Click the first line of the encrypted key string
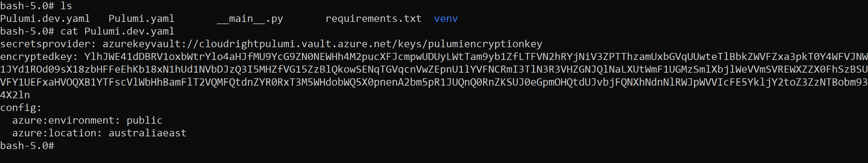 pyautogui.click(x=476, y=56)
